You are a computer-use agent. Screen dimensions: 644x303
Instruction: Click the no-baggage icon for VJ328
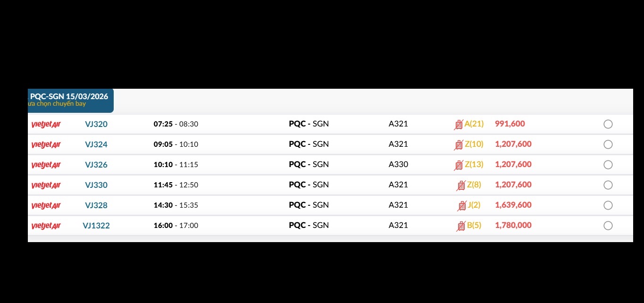click(462, 206)
